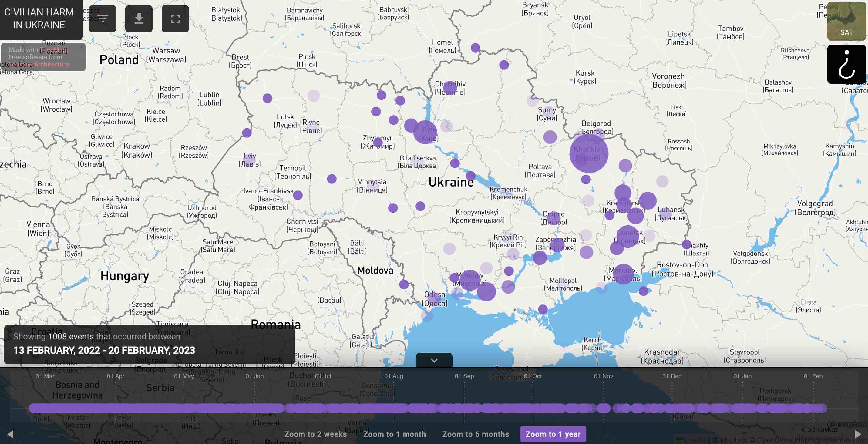Step timeline forward with right arrow

pos(858,434)
